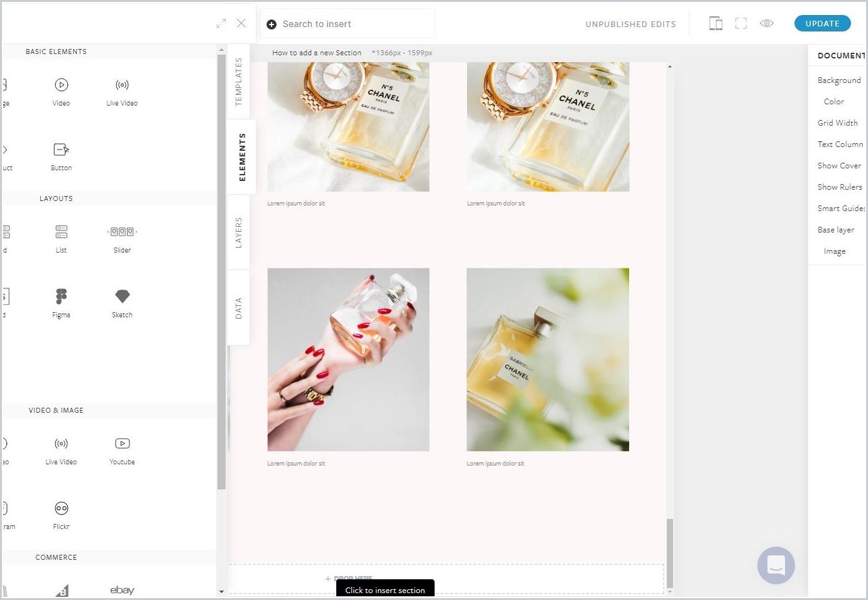Click the Show Rulers option
868x600 pixels.
click(840, 187)
